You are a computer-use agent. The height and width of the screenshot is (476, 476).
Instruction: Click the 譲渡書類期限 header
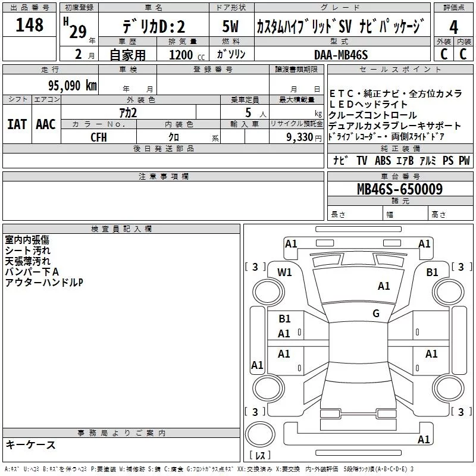point(296,69)
